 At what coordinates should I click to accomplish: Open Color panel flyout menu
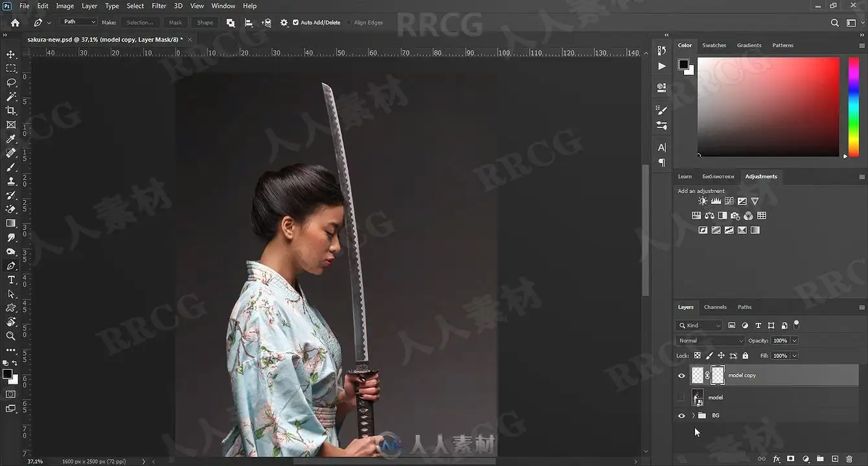(x=862, y=45)
